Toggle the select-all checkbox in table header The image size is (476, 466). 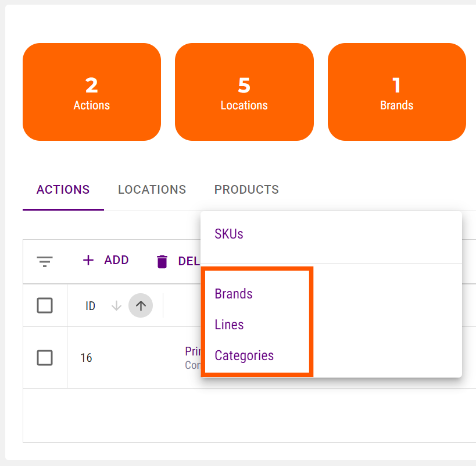click(x=45, y=305)
